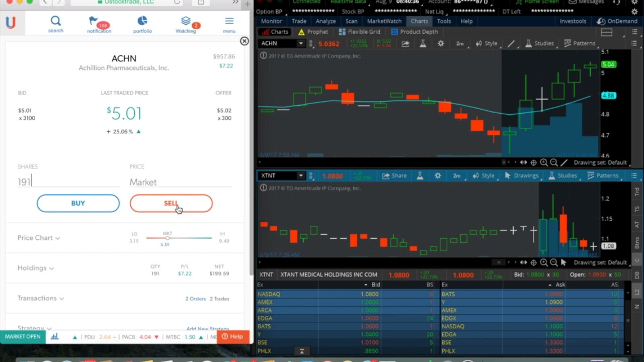This screenshot has width=644, height=362.
Task: Click the Help button
Action: (232, 336)
